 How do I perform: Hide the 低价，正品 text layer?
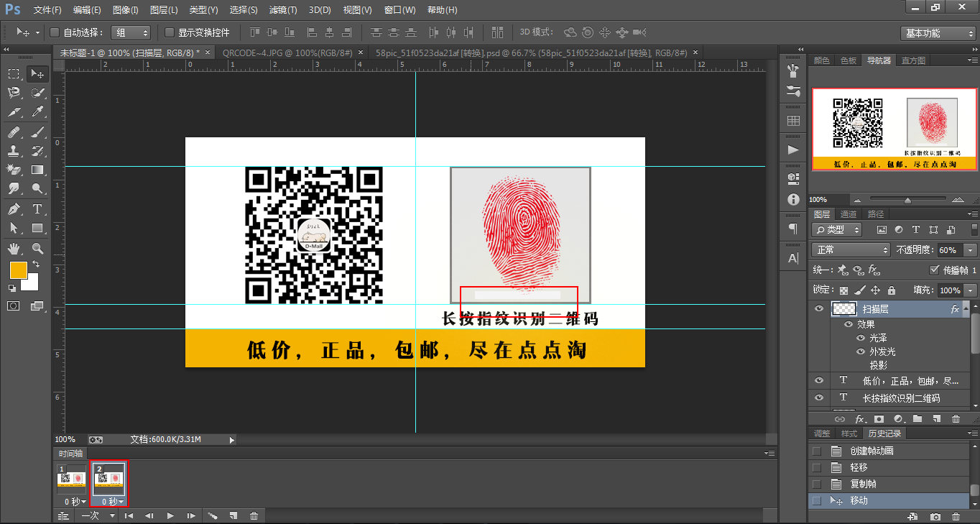pyautogui.click(x=819, y=380)
